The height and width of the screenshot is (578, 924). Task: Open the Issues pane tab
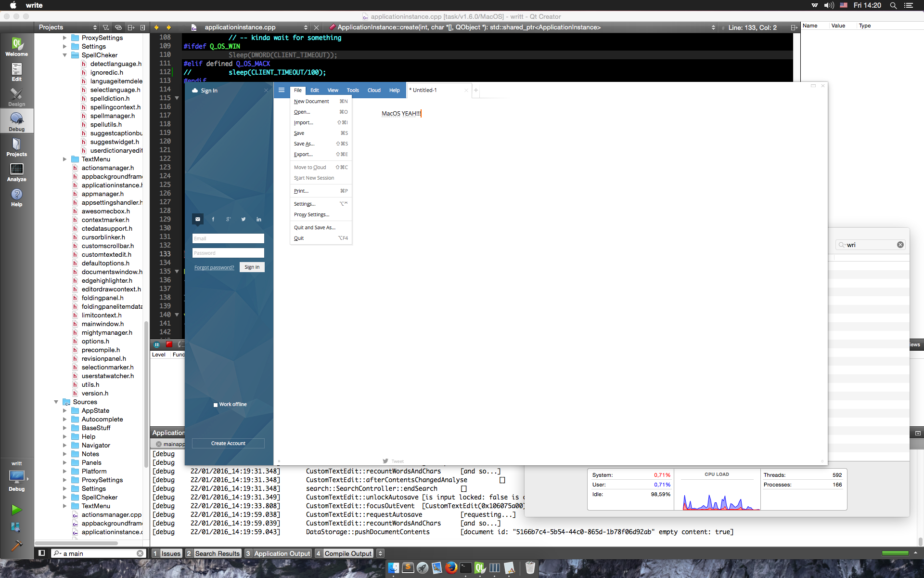167,553
